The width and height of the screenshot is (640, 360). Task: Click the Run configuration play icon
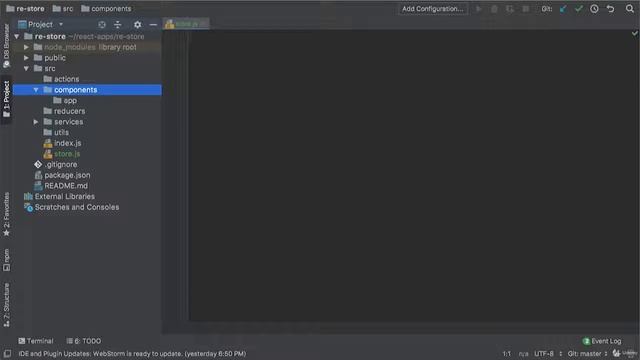(x=479, y=9)
